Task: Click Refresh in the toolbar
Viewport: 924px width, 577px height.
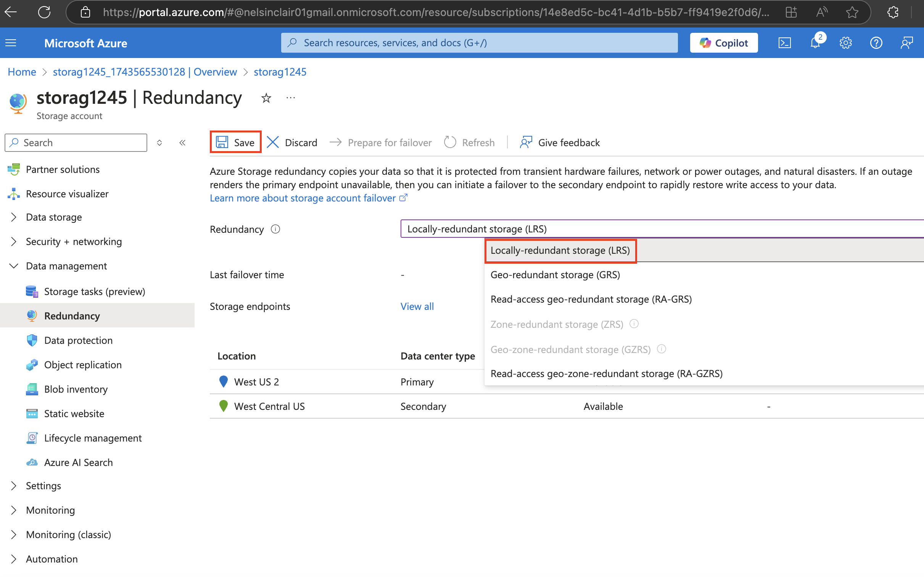Action: (470, 142)
